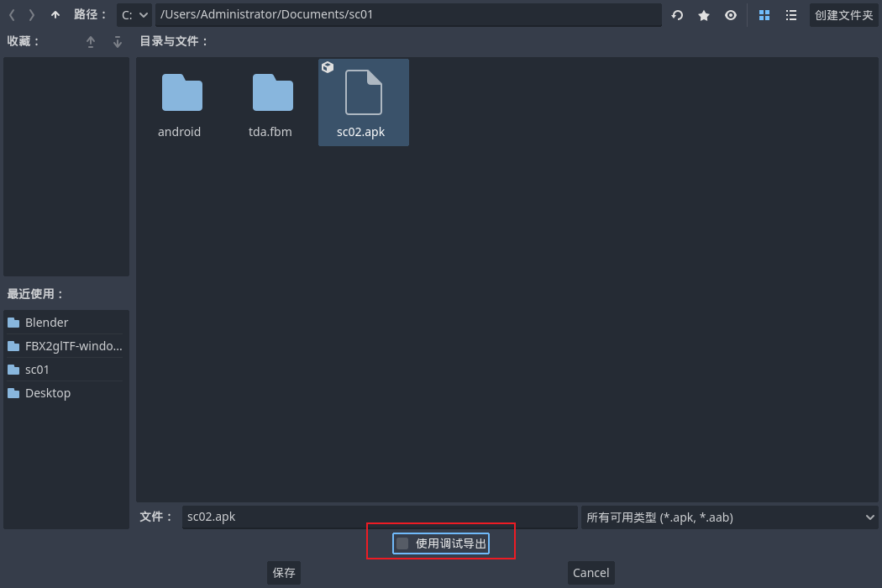Navigate up to parent directory
This screenshot has width=882, height=588.
click(x=55, y=15)
